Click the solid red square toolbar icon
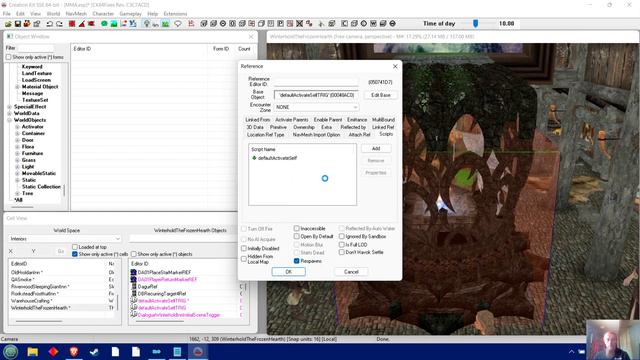The width and height of the screenshot is (640, 360). 72,24
